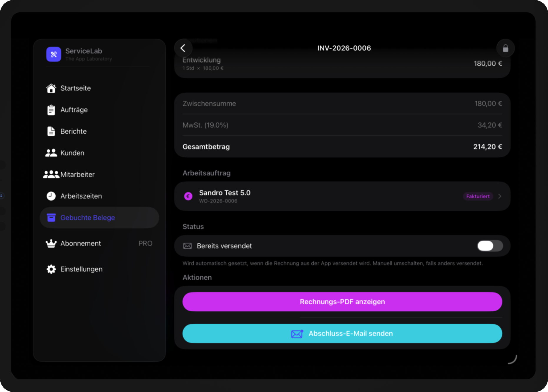548x392 pixels.
Task: Click the gear icon for Einstellungen
Action: point(51,269)
